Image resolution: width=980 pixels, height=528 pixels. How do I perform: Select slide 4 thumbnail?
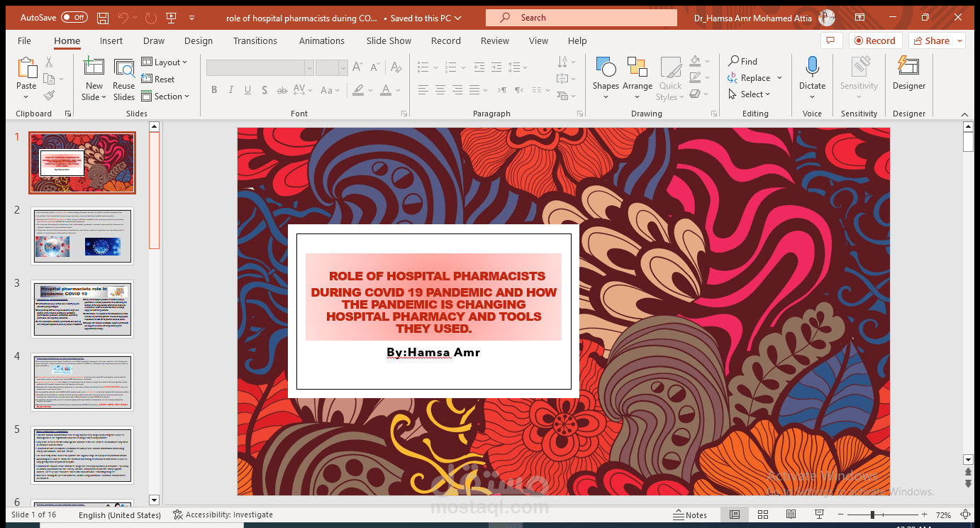82,382
